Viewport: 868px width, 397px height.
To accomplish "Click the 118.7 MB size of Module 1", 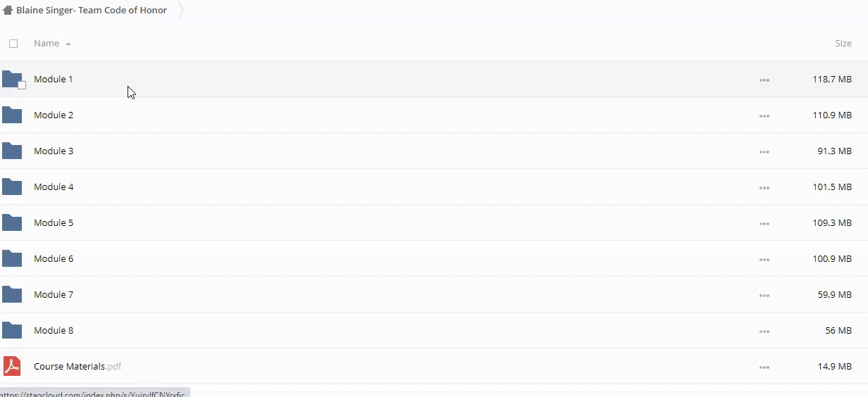I will tap(832, 80).
